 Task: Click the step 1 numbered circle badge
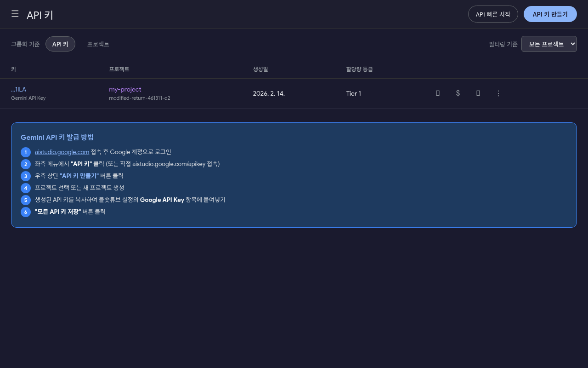[x=26, y=152]
